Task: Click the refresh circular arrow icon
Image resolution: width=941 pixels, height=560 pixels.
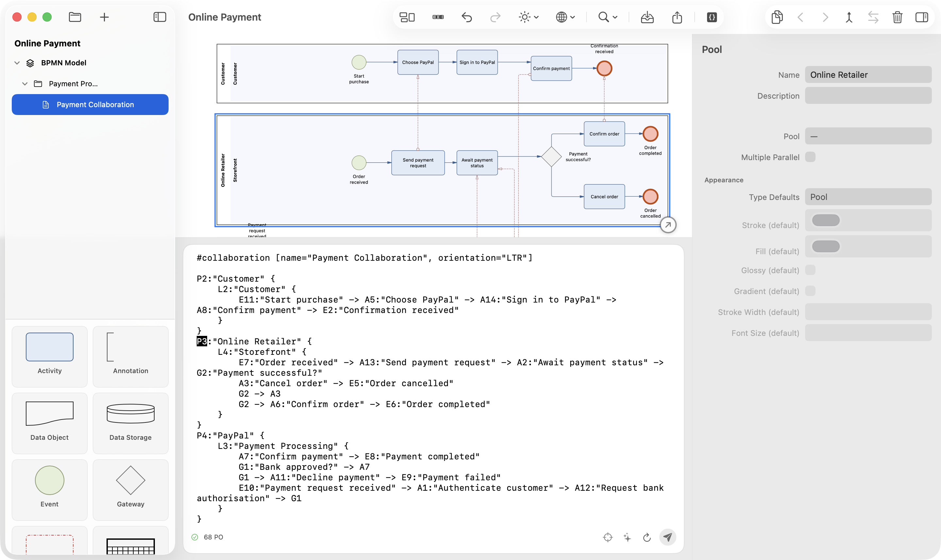Action: point(647,537)
